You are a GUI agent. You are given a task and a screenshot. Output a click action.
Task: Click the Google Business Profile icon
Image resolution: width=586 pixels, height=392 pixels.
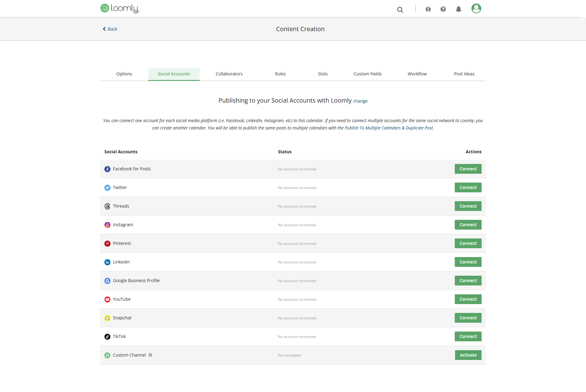(107, 281)
